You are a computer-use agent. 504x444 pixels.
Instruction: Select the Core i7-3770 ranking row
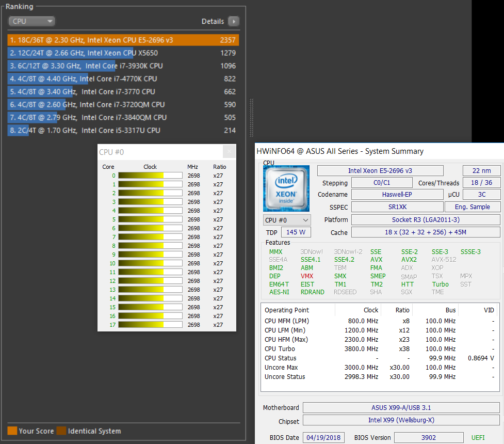(123, 92)
